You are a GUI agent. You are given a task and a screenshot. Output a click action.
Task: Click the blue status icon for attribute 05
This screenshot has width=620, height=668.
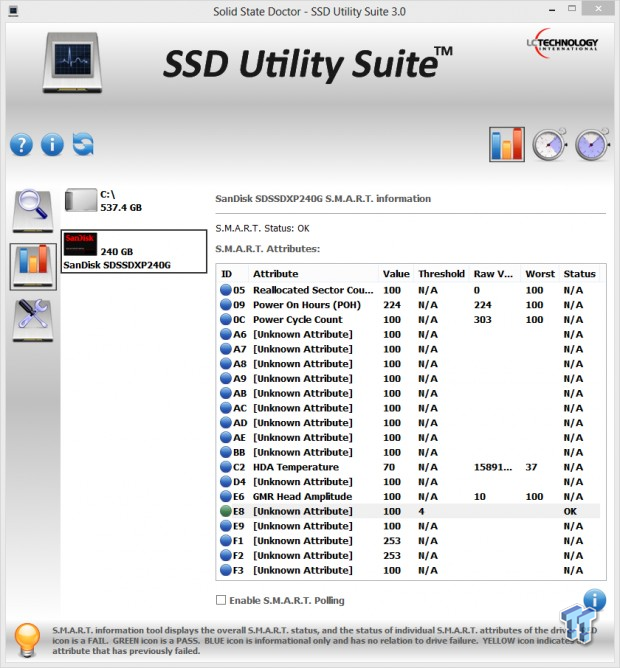pos(225,290)
